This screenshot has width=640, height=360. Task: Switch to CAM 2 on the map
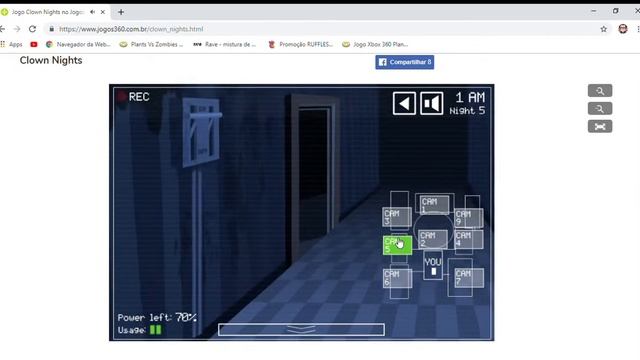[x=433, y=239]
